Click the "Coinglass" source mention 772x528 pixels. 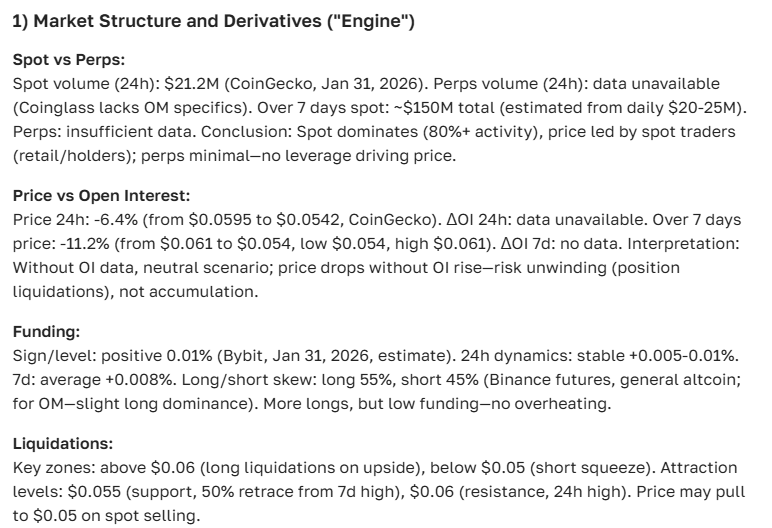point(46,107)
